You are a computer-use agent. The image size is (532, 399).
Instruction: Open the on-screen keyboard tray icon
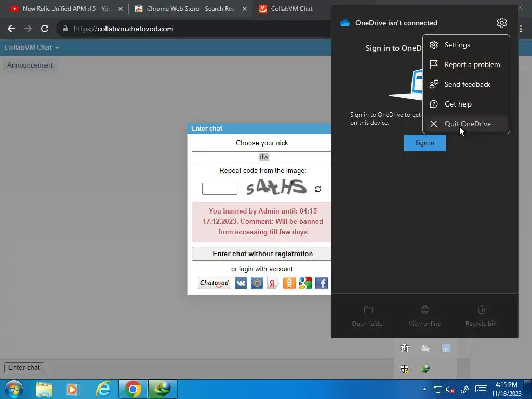tap(481, 389)
